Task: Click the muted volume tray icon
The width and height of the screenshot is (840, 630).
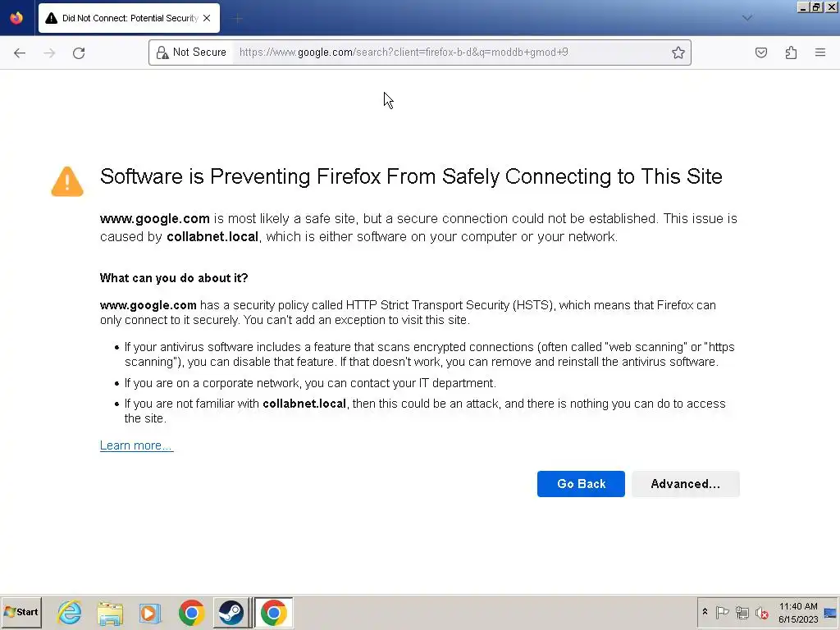Action: 761,612
